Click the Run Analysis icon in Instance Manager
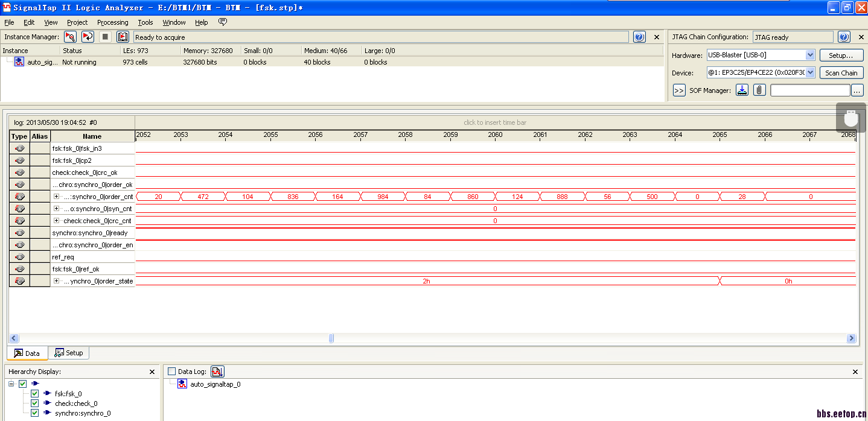 [x=71, y=37]
